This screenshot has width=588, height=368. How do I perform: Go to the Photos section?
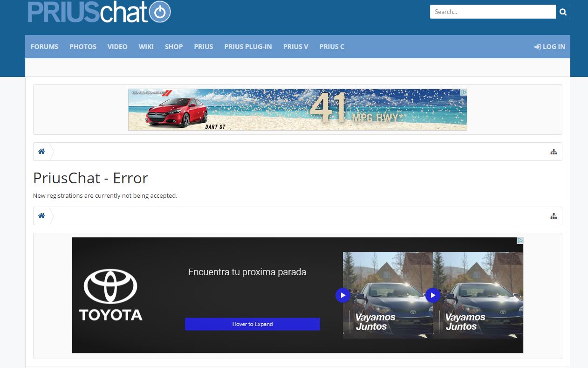click(x=83, y=47)
